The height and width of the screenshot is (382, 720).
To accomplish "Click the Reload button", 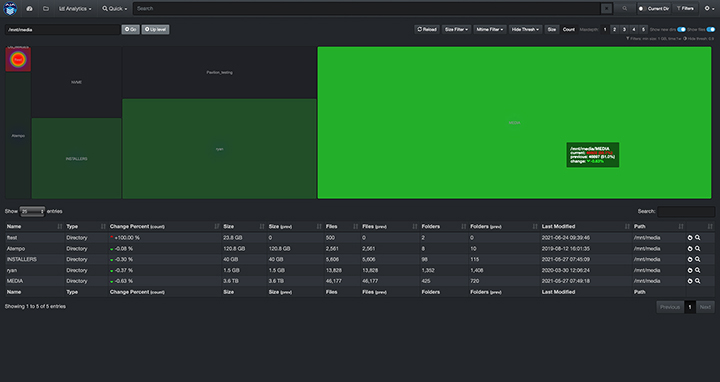I will tap(427, 29).
